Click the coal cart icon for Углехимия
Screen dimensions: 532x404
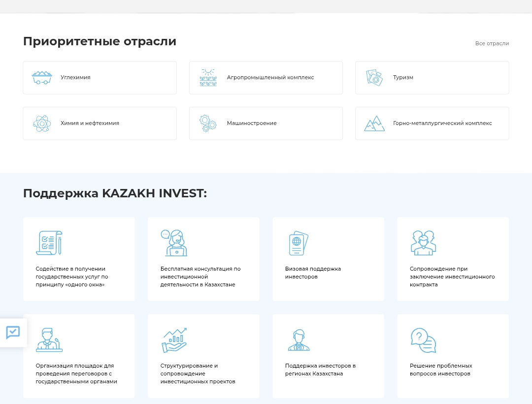[x=42, y=78]
